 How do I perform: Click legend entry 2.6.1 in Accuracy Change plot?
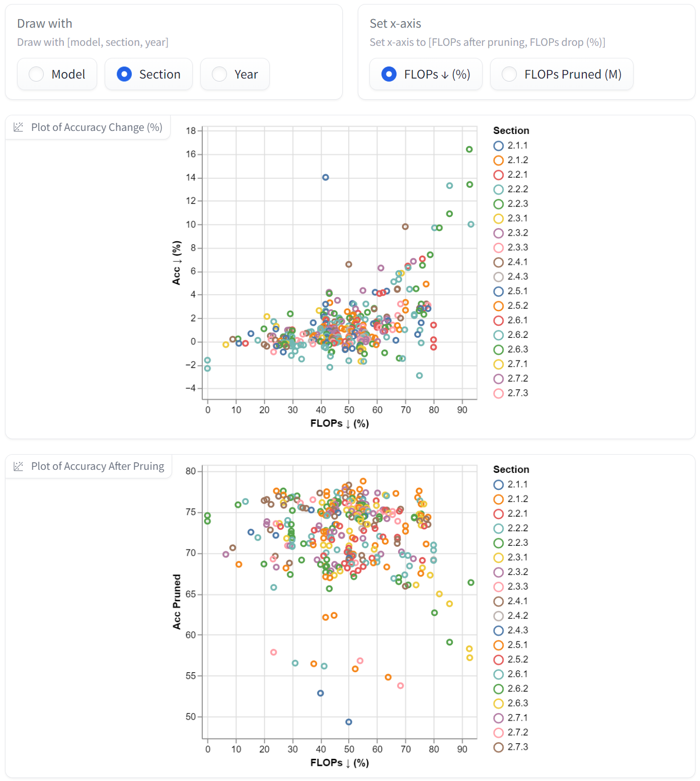pyautogui.click(x=511, y=321)
